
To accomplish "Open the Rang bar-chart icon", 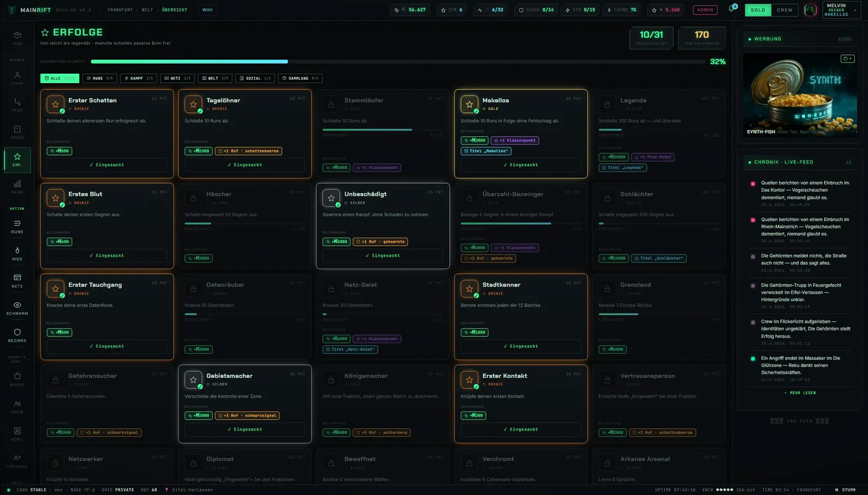I will [17, 187].
